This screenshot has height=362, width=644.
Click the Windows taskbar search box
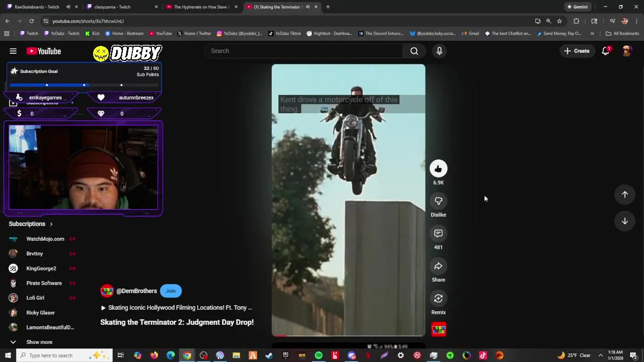64,355
